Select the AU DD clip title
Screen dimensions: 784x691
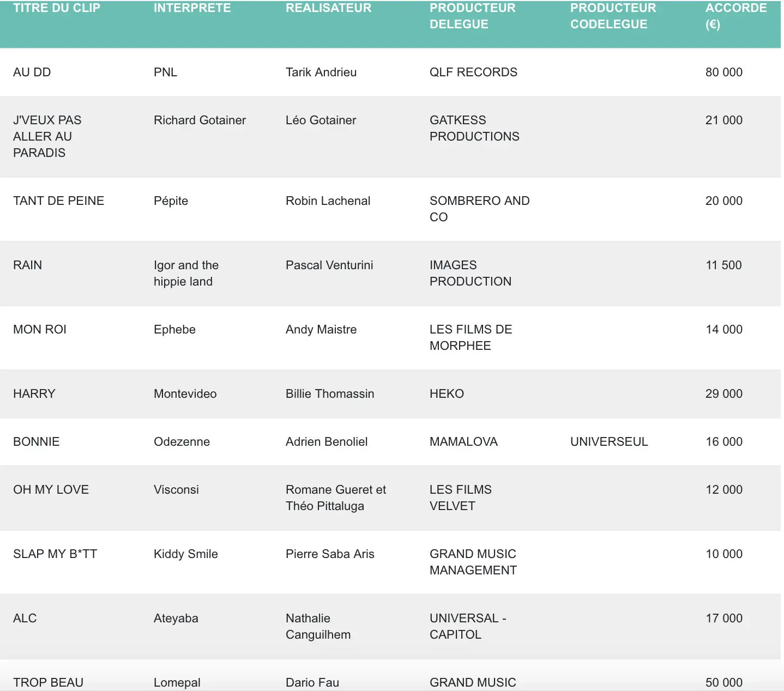click(32, 72)
